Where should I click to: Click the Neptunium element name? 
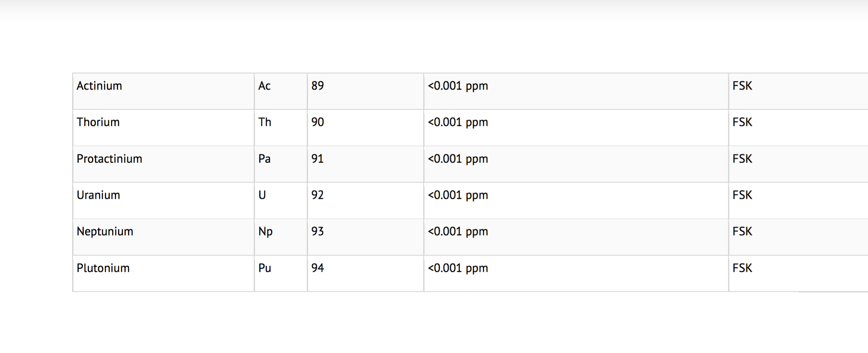coord(105,231)
